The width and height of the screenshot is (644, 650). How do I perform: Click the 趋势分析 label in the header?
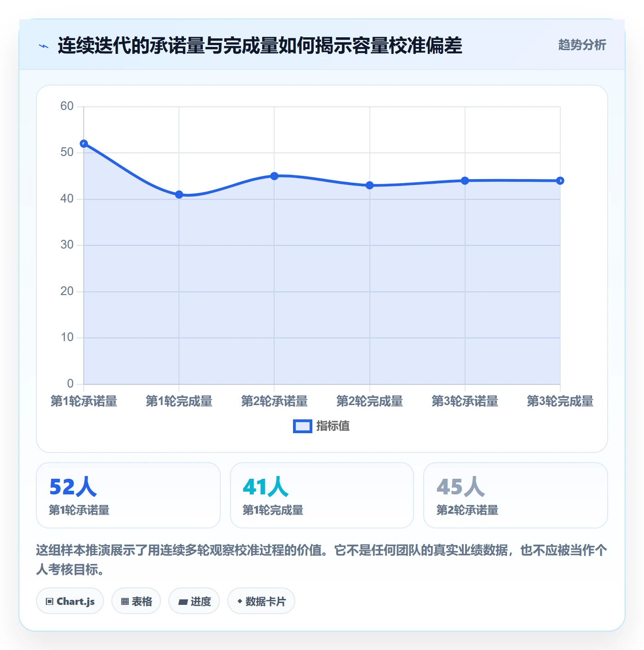pyautogui.click(x=582, y=45)
